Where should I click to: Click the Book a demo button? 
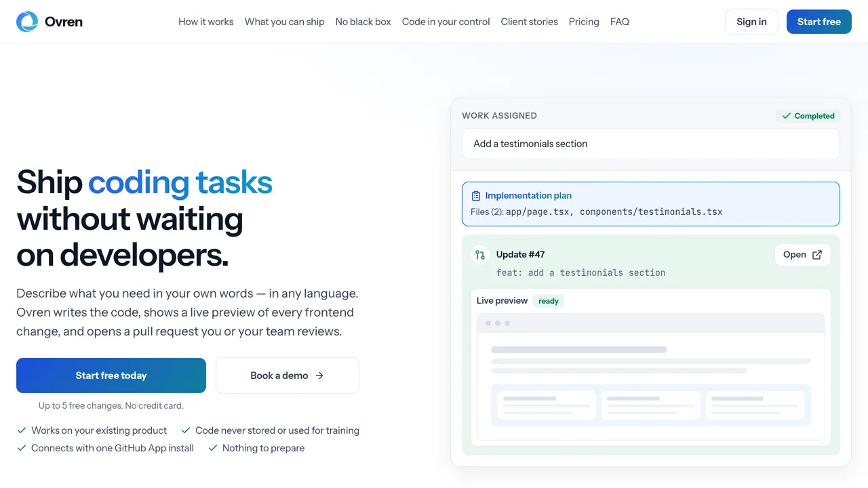288,375
